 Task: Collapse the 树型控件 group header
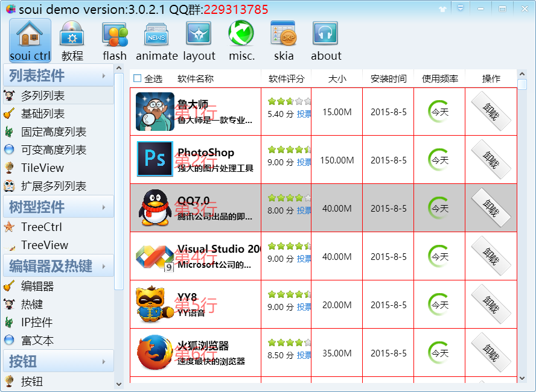(59, 207)
